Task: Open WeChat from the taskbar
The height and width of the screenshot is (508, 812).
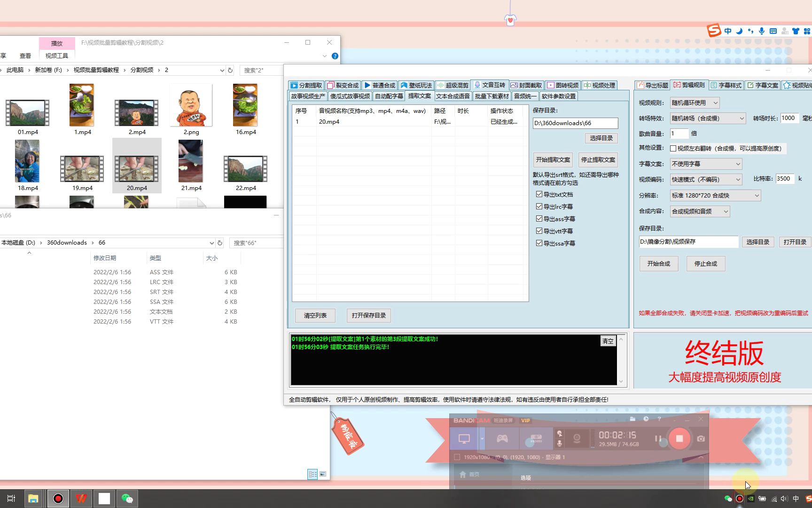Action: (x=127, y=499)
